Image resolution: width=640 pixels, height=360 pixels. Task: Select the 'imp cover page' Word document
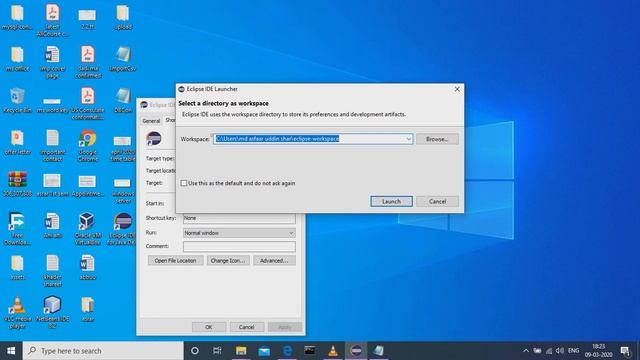52,62
